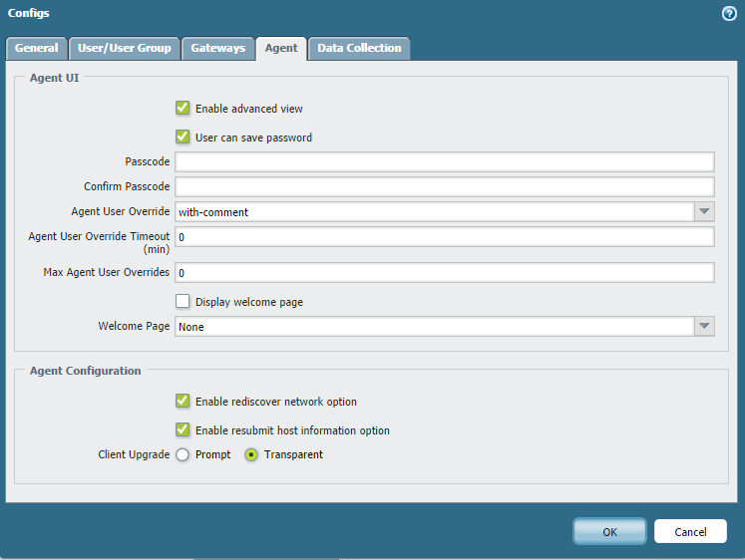Select Transparent client upgrade option

251,454
